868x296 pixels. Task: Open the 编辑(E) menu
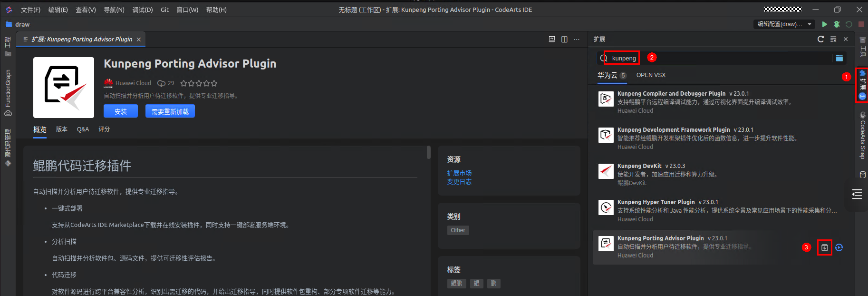pyautogui.click(x=58, y=10)
